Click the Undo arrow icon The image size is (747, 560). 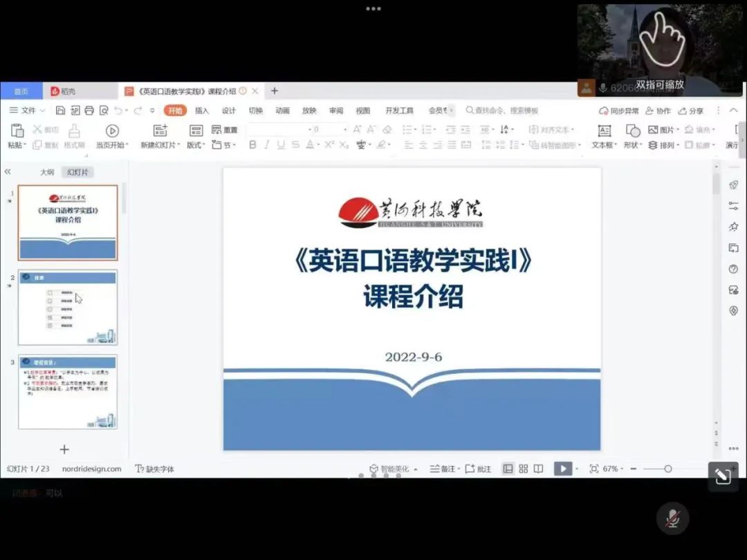pos(118,111)
